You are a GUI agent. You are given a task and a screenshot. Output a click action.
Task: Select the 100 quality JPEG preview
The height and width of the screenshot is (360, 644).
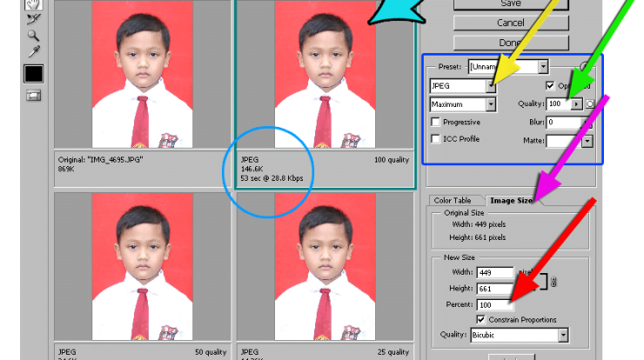tap(325, 74)
